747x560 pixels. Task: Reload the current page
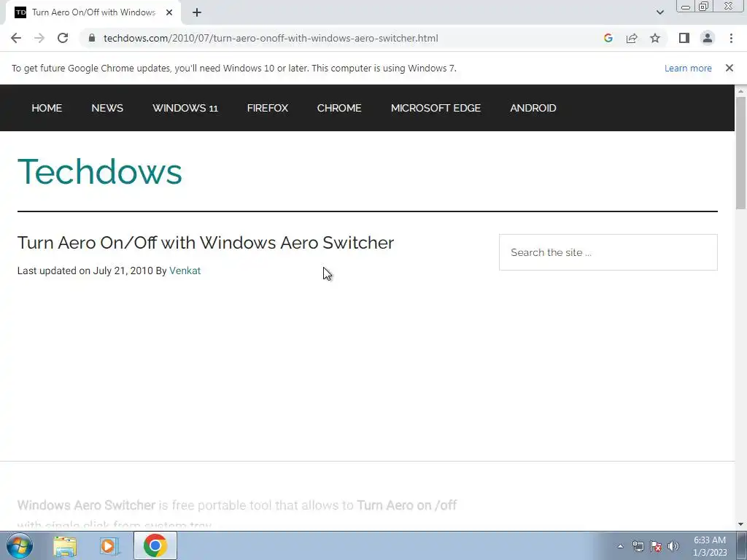pos(63,38)
